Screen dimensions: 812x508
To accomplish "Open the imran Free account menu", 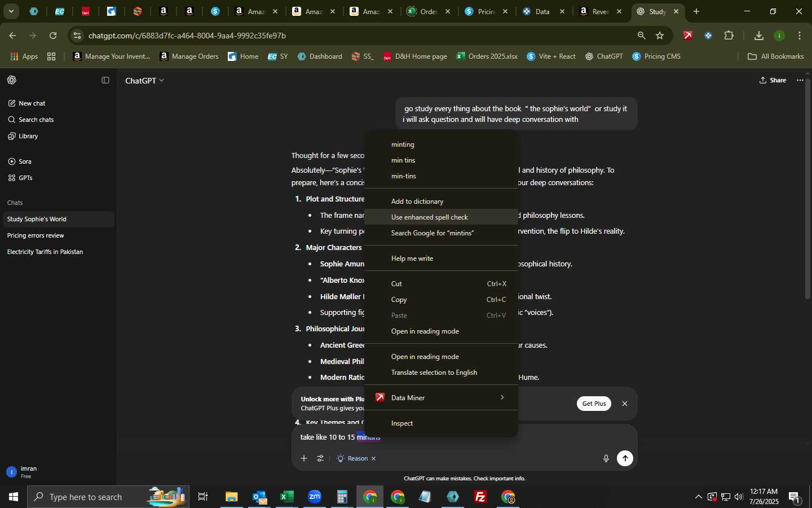I will (x=58, y=472).
